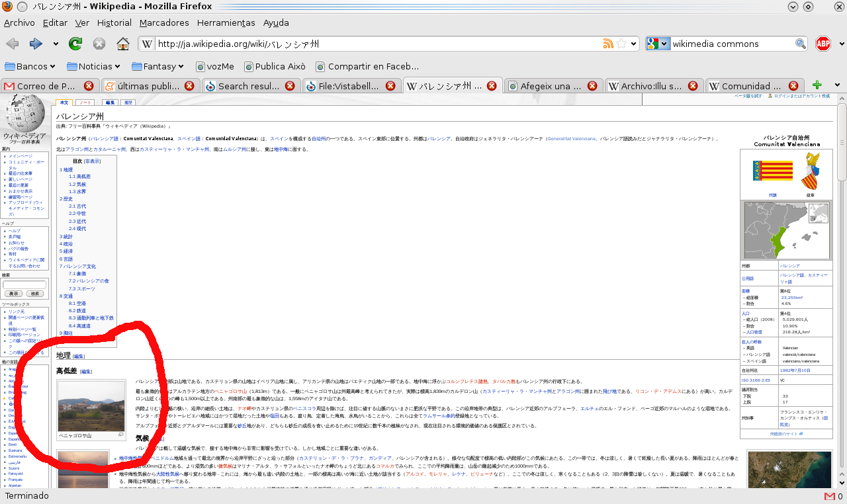Viewport: 847px width, 504px height.
Task: Click the green Reload page icon
Action: (x=75, y=44)
